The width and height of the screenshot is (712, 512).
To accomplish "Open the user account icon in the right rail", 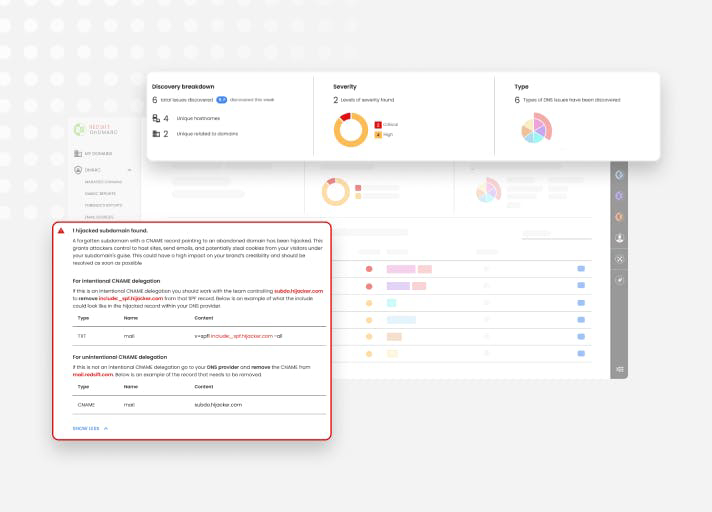I will click(619, 238).
